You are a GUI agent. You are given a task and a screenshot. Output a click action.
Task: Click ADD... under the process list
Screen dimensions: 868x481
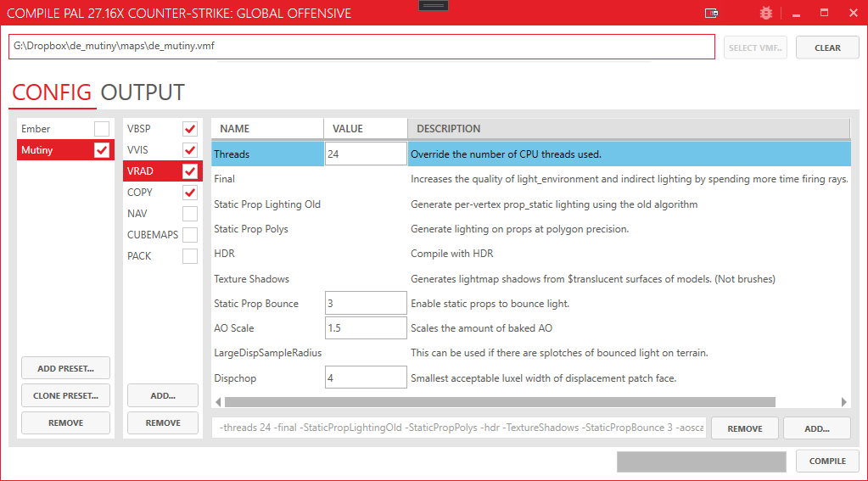click(x=163, y=396)
